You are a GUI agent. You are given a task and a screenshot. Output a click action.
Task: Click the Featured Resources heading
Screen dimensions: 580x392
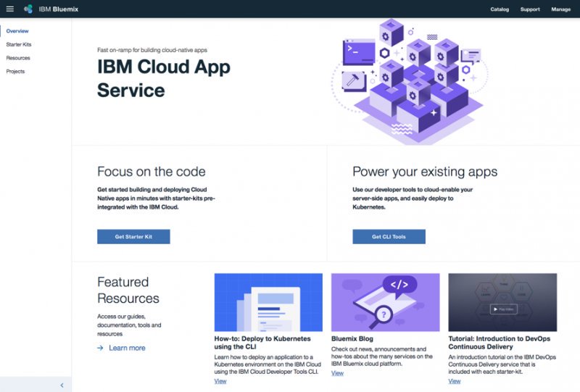[128, 291]
